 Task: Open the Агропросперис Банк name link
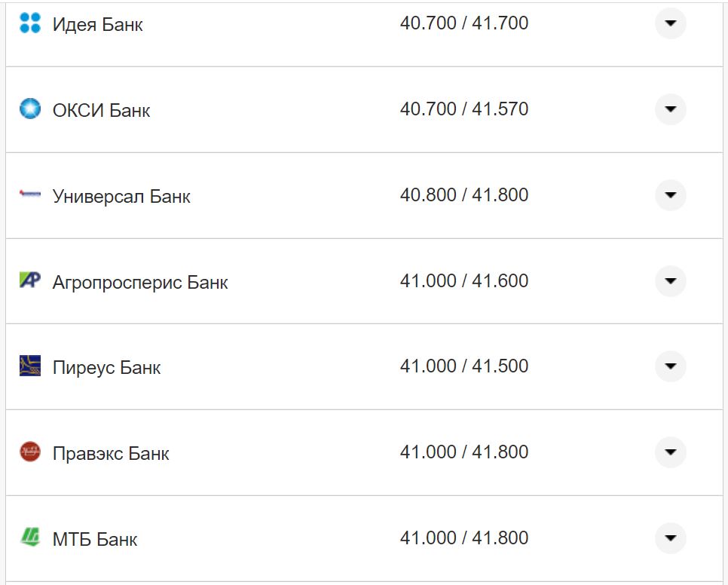point(139,283)
